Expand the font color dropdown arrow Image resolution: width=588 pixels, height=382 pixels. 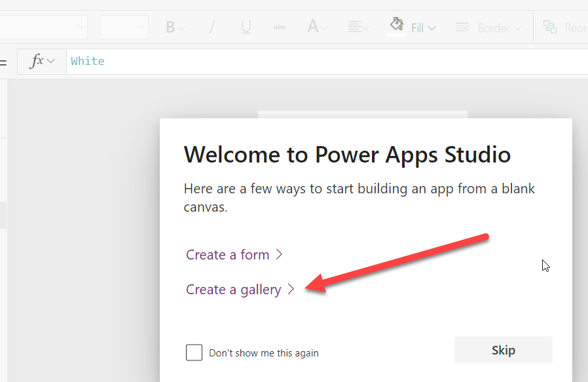coord(323,27)
